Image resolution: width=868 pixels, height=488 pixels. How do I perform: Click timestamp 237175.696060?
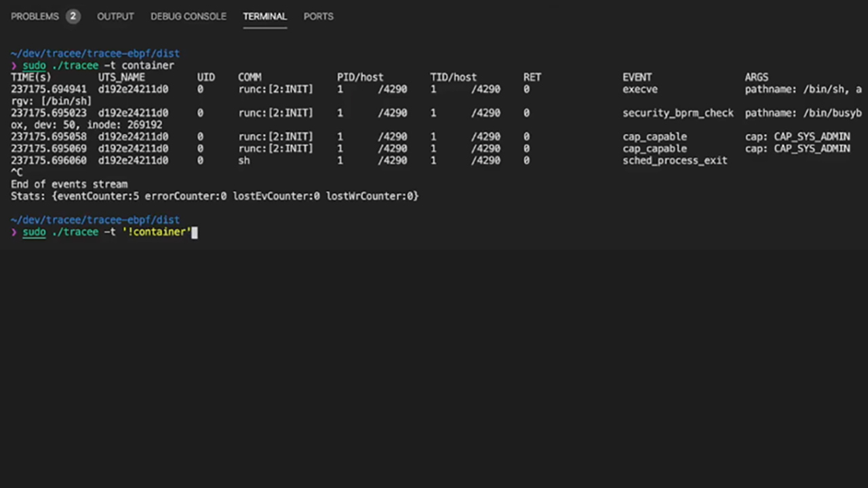coord(49,161)
